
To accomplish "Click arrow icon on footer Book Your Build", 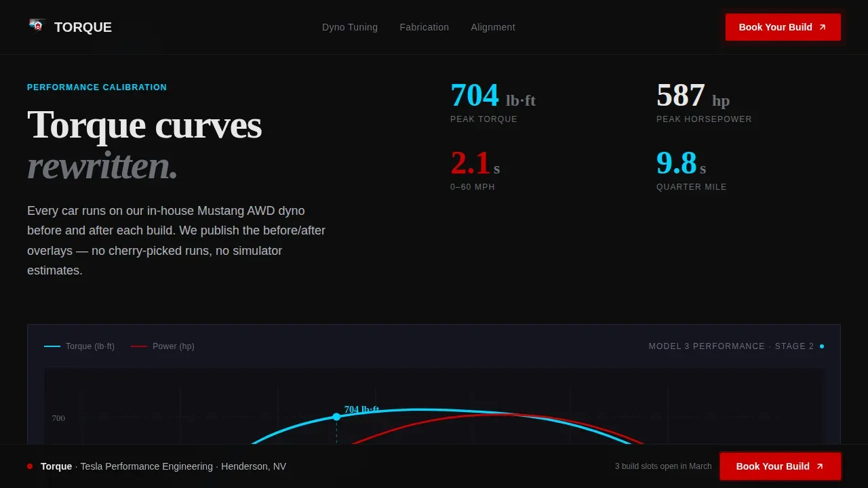I will point(820,466).
